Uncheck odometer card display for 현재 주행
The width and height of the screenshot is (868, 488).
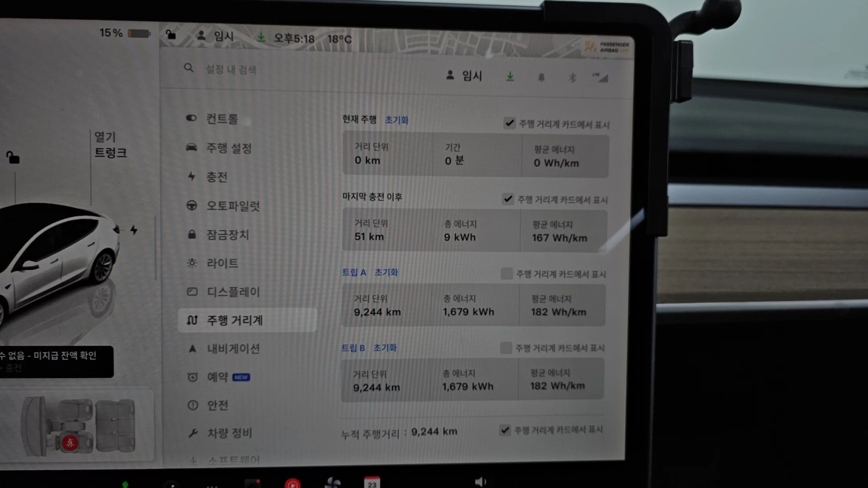coord(509,123)
